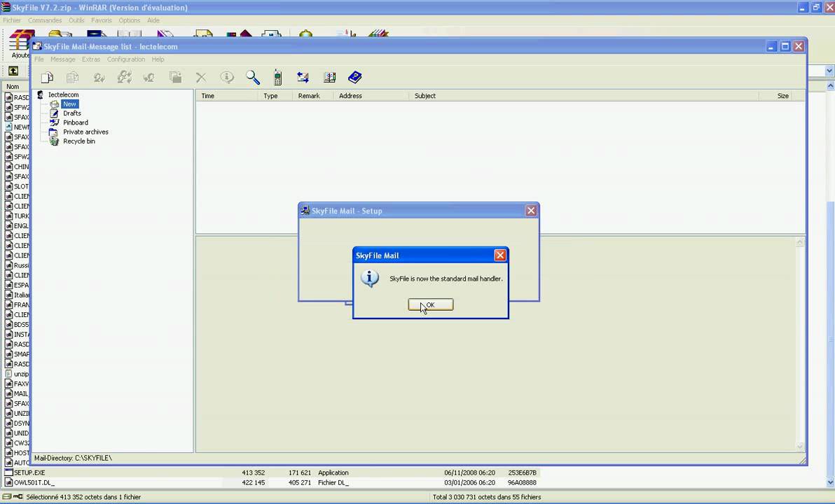Open the Drafts folder
Viewport: 835px width, 504px height.
point(72,113)
